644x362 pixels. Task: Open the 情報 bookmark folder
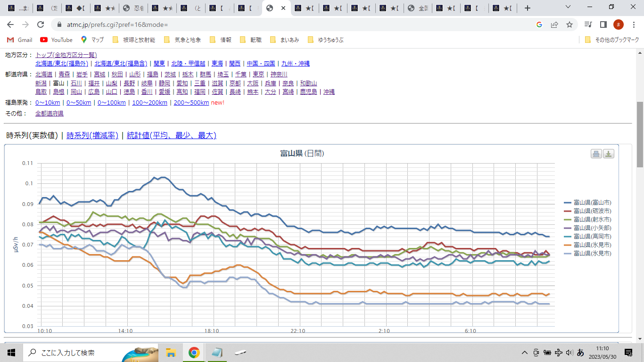[x=221, y=40]
